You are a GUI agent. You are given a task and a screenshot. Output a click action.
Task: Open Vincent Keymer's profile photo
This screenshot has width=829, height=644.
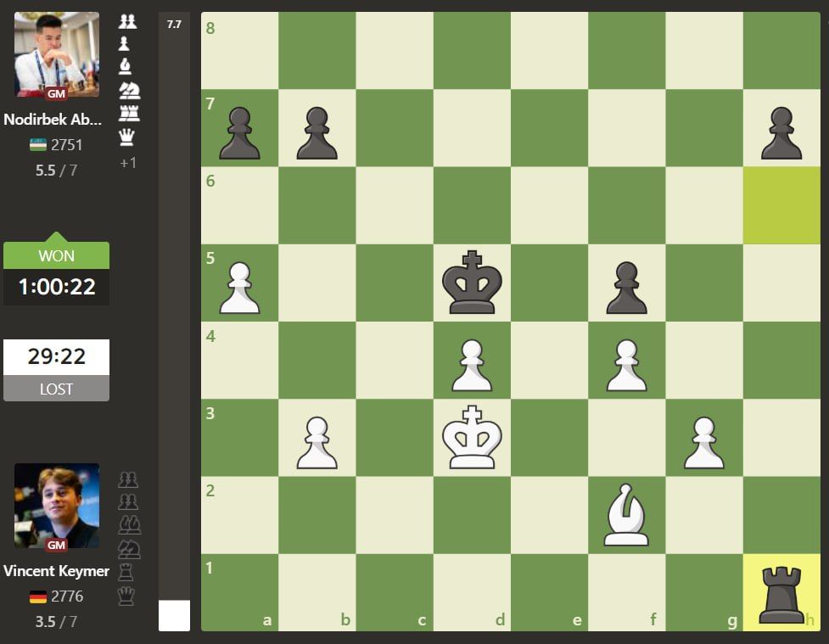click(57, 506)
